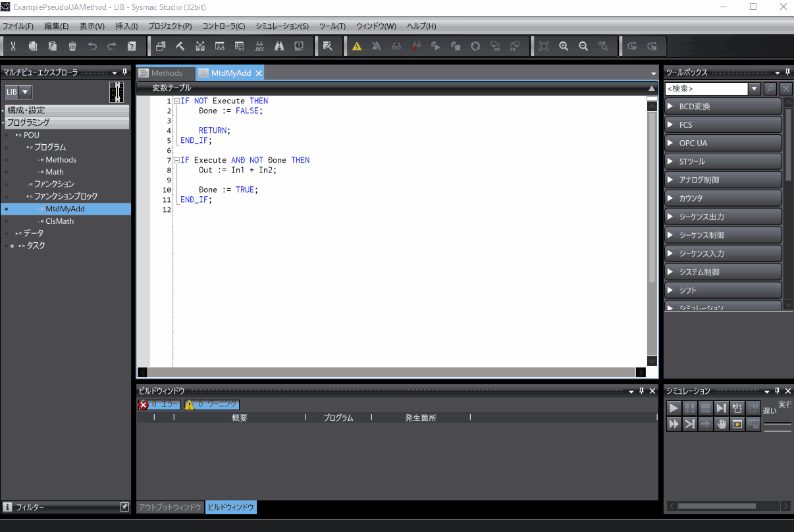This screenshot has width=794, height=532.
Task: Click the Copy icon in toolbar
Action: click(32, 46)
